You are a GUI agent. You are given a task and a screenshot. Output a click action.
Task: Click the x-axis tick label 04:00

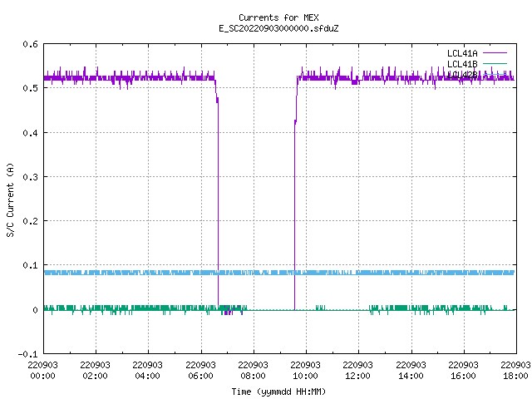[147, 376]
